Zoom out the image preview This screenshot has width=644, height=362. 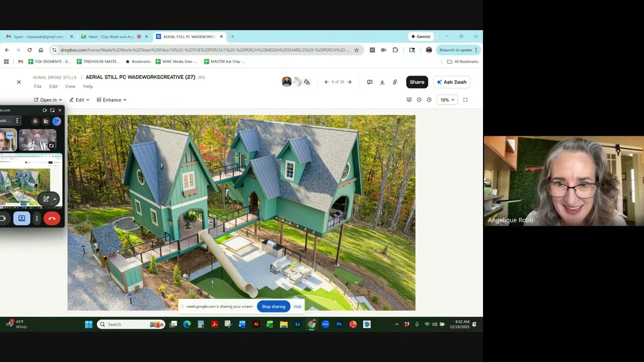pos(419,100)
